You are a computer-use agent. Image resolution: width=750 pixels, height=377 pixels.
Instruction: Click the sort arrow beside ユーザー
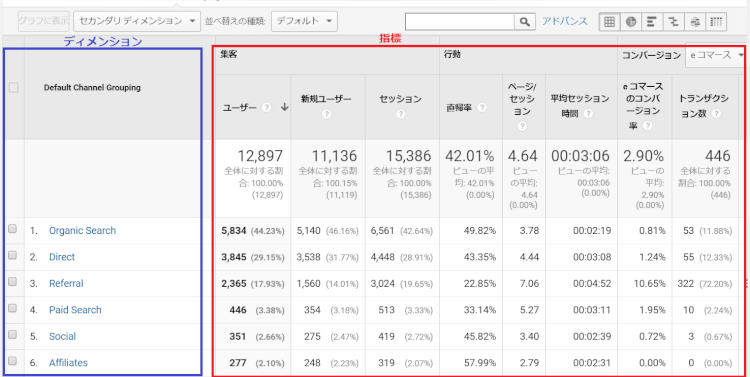point(284,108)
